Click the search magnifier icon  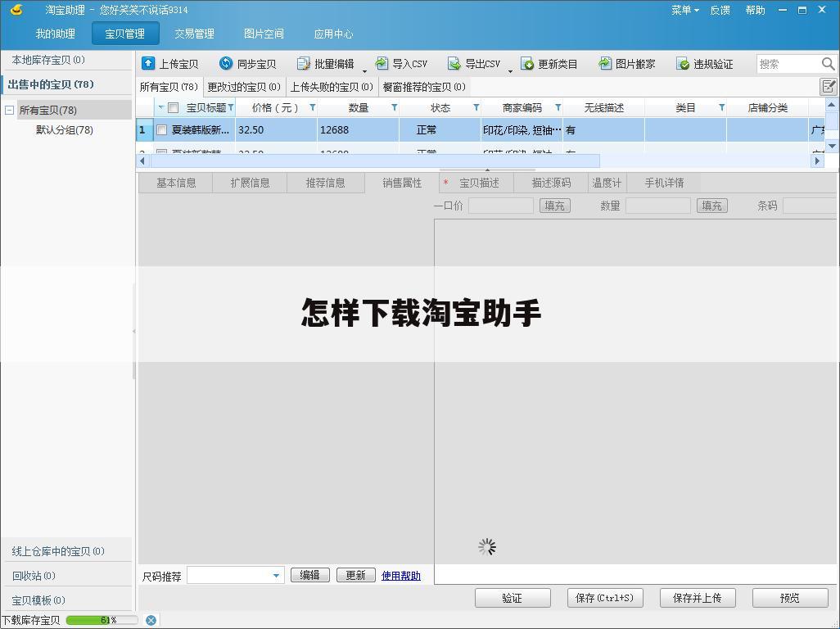tap(828, 64)
